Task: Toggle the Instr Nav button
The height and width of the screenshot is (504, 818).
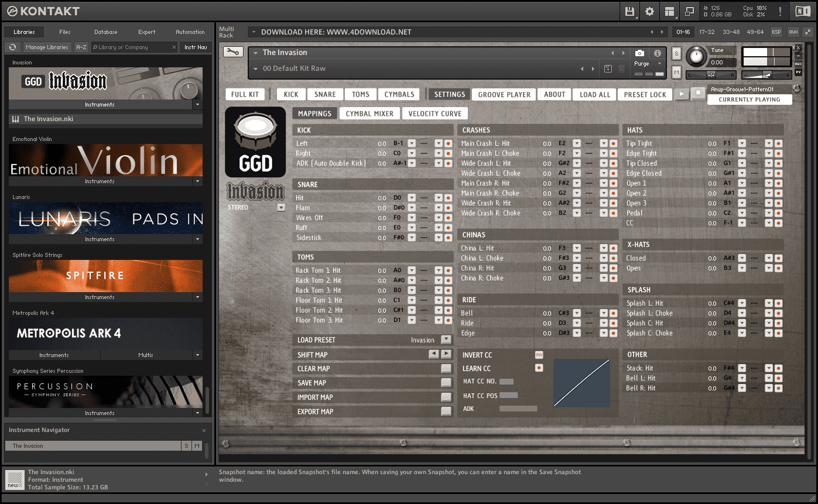Action: (x=196, y=47)
